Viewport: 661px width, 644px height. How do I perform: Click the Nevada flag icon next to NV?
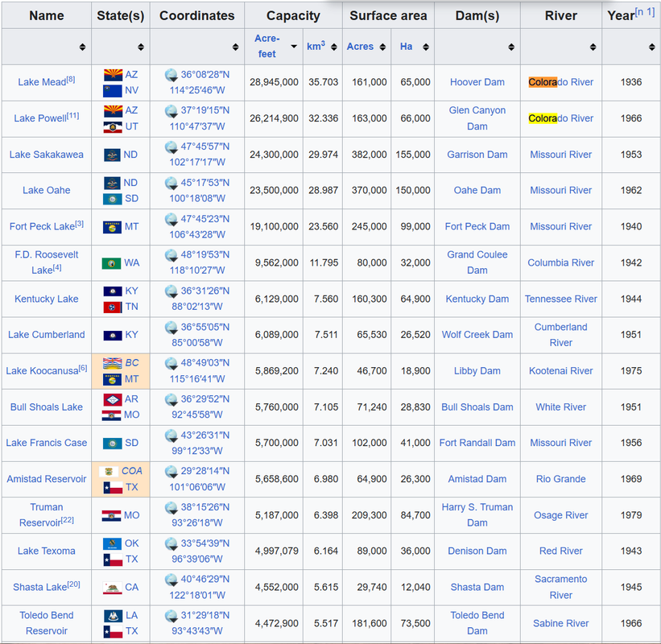[x=113, y=91]
